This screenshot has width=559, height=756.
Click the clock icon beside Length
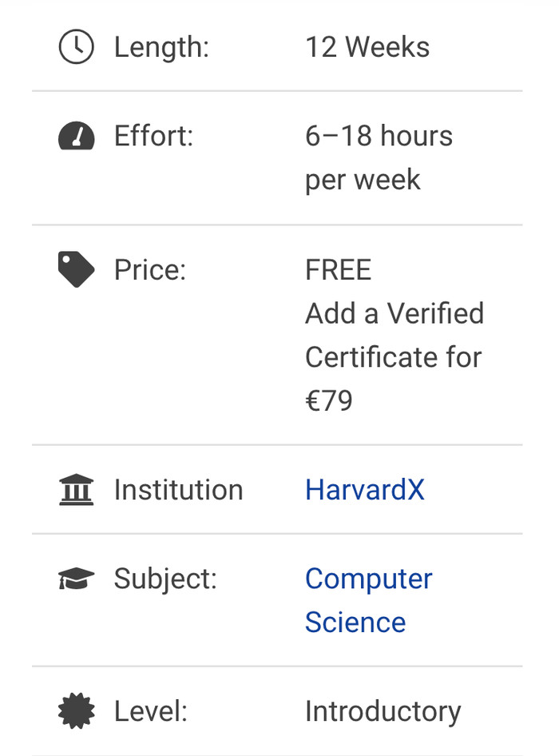point(77,47)
